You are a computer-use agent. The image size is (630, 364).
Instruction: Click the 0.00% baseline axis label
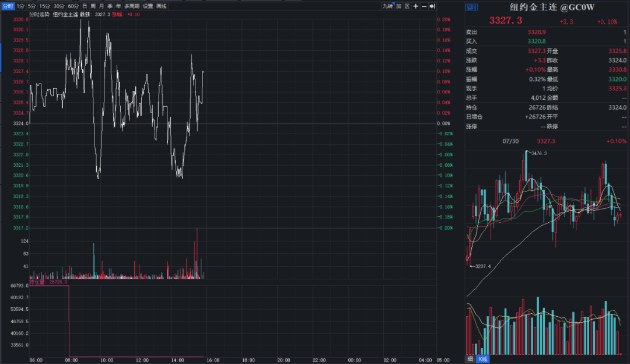[444, 124]
